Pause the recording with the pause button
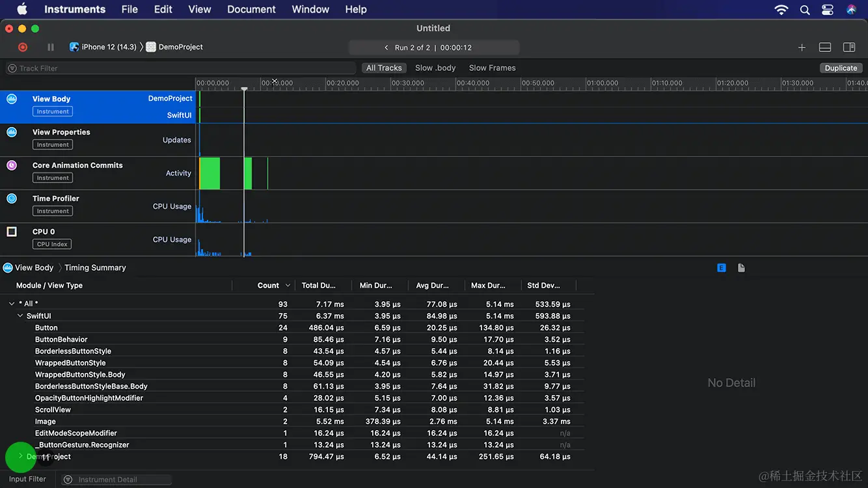 (51, 47)
